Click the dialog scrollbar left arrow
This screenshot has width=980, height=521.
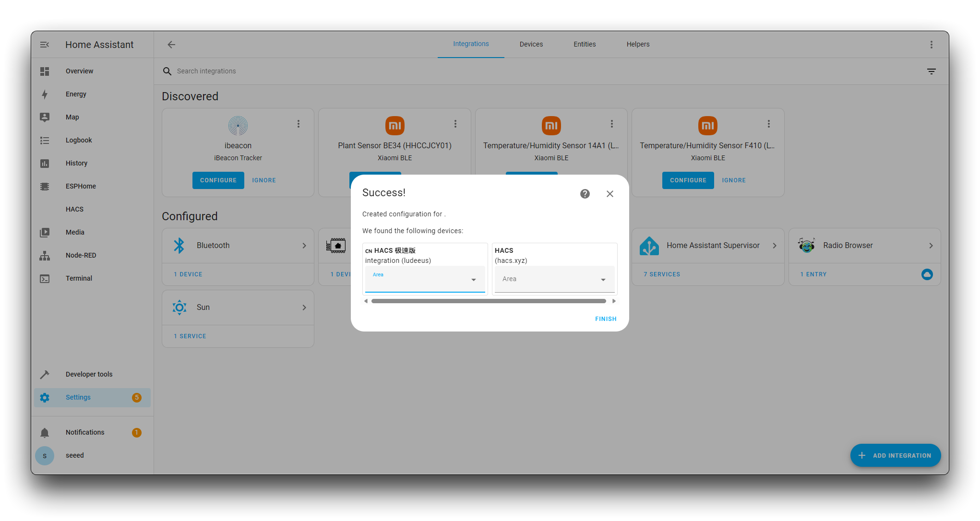point(366,301)
